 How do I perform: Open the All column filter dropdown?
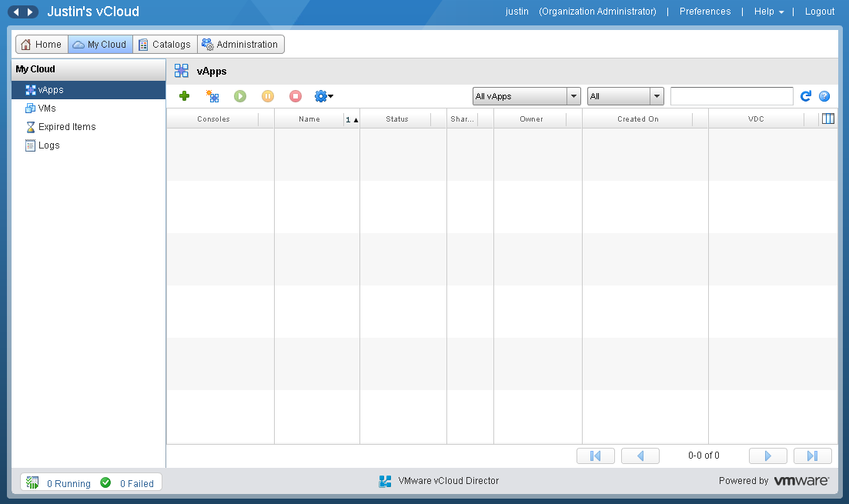[625, 96]
